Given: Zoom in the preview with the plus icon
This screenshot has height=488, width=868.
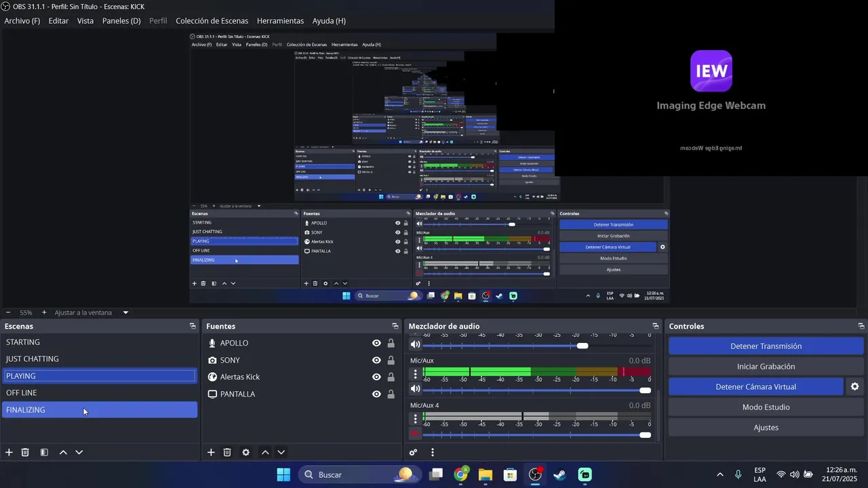Looking at the screenshot, I should (44, 312).
